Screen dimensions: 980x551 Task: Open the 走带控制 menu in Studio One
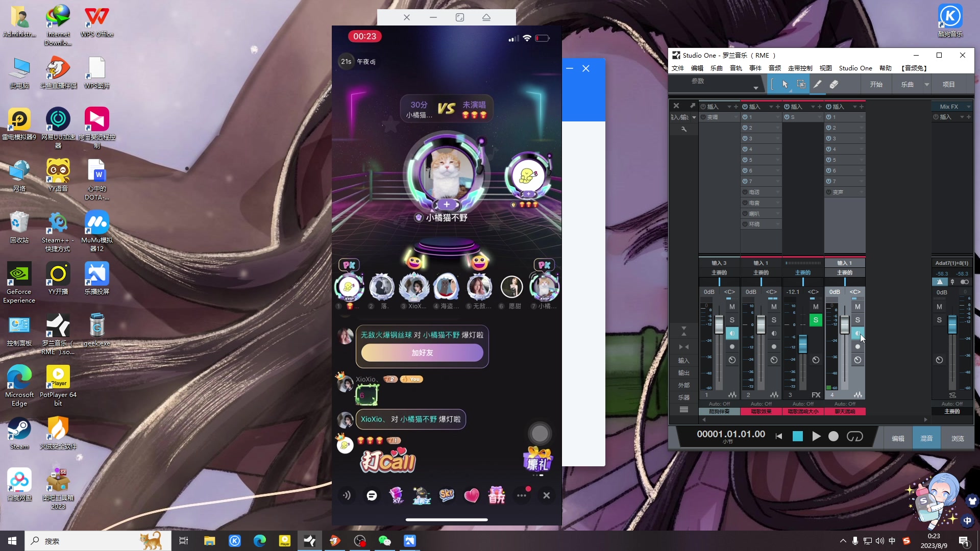point(800,68)
